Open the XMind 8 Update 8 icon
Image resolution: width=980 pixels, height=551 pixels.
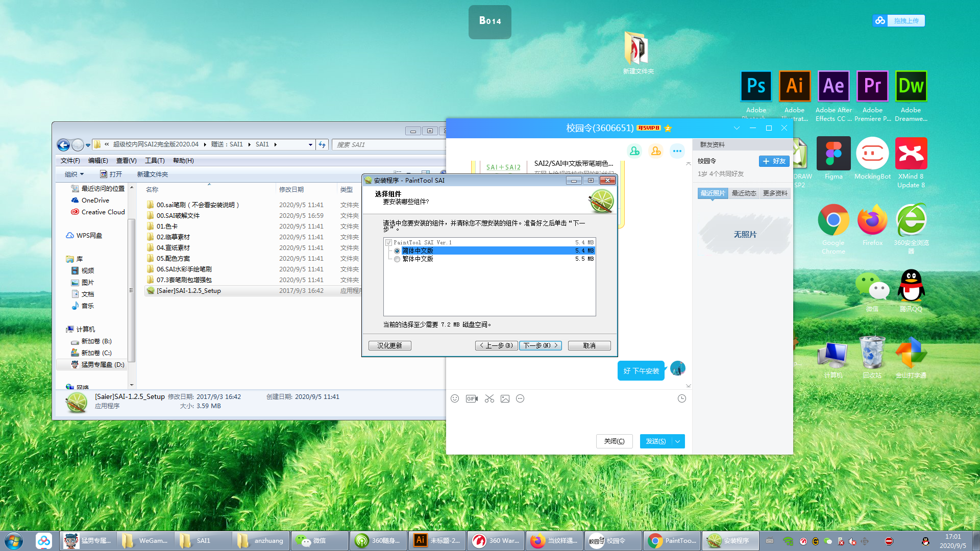[x=911, y=154]
